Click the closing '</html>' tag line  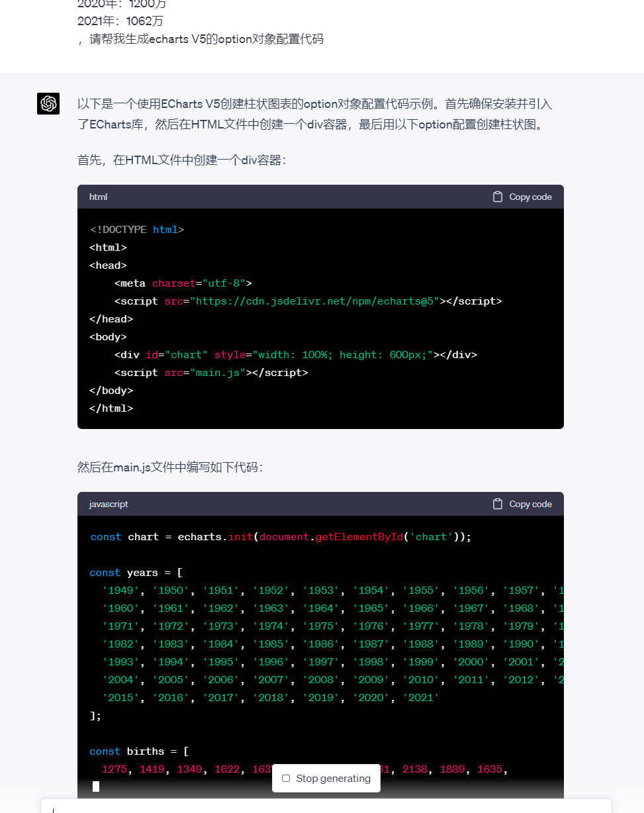click(x=111, y=408)
